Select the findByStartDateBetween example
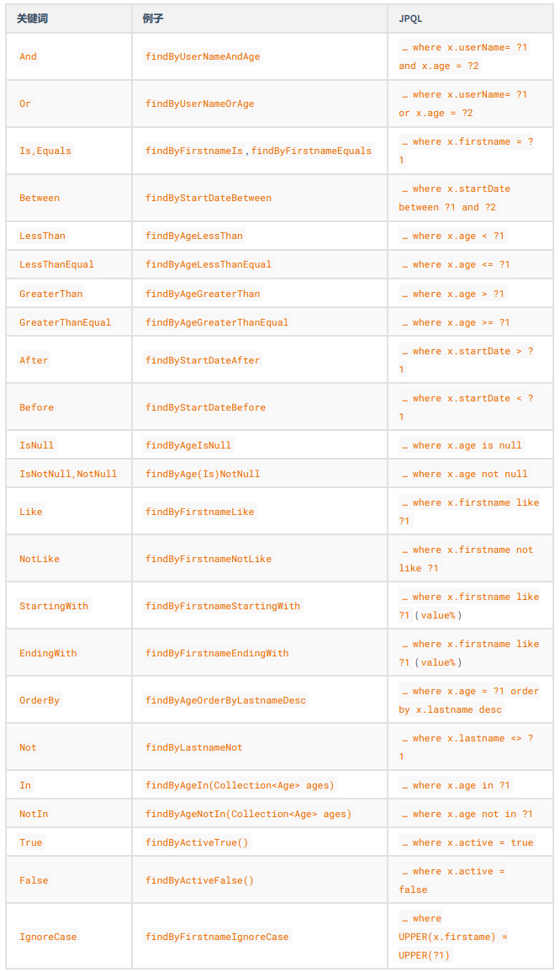Image resolution: width=560 pixels, height=972 pixels. 209,198
